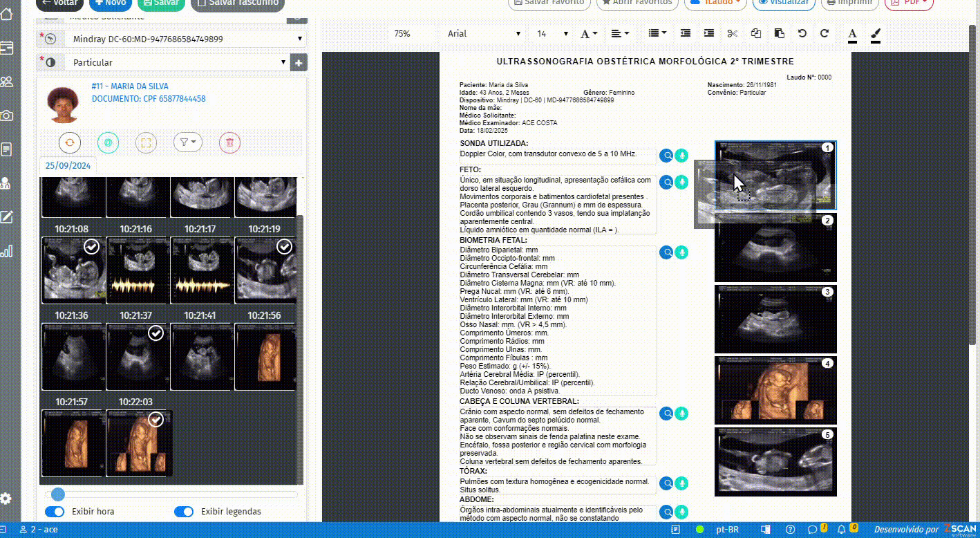Click the SONDA UTILIZADA text field
The image size is (980, 538).
[558, 156]
